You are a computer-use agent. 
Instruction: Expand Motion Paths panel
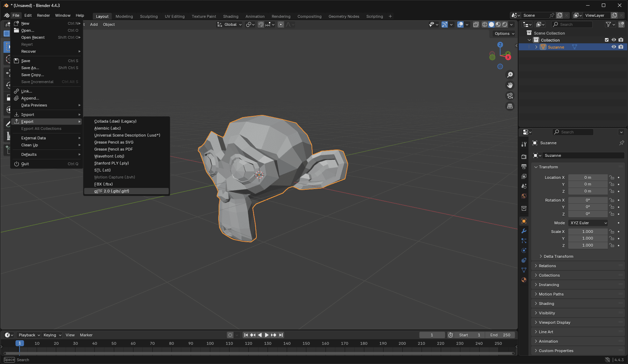tap(578, 294)
